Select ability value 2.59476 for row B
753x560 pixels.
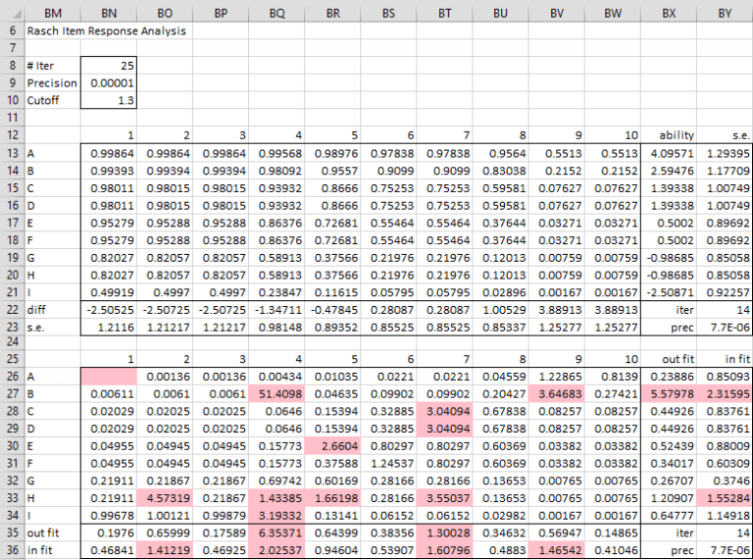point(669,171)
